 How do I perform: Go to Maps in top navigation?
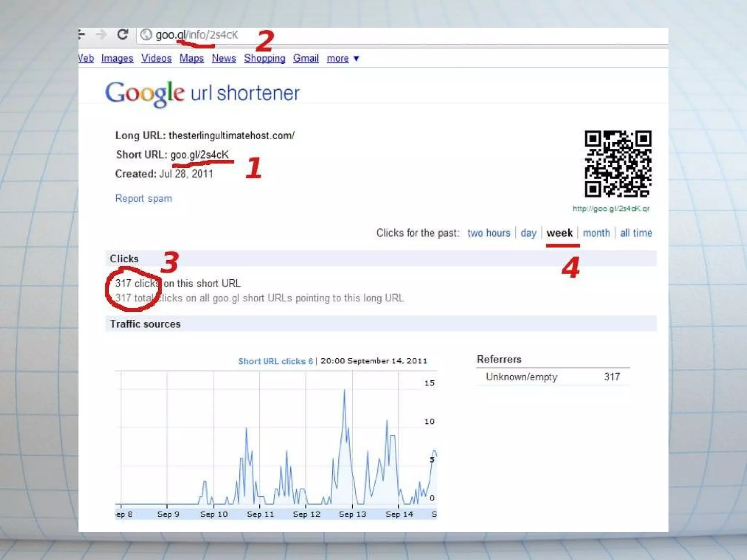point(191,58)
